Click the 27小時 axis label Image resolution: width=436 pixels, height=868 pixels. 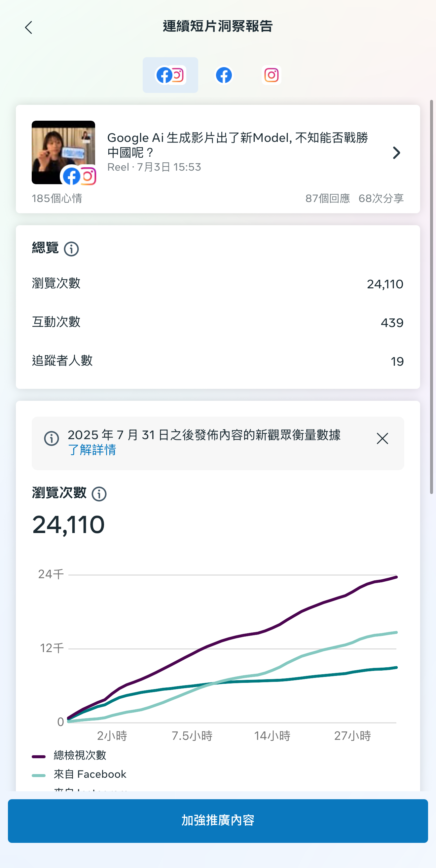click(352, 736)
